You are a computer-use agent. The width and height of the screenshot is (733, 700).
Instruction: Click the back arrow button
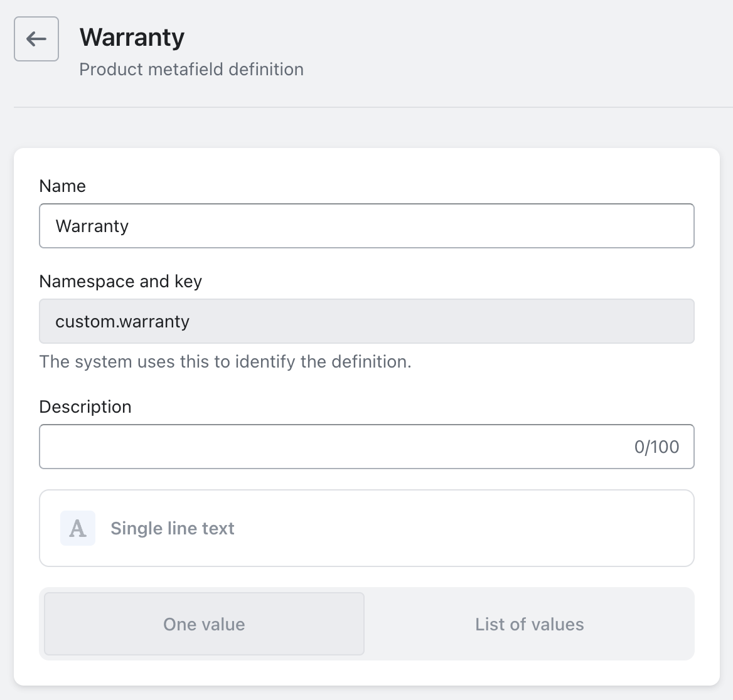point(36,39)
